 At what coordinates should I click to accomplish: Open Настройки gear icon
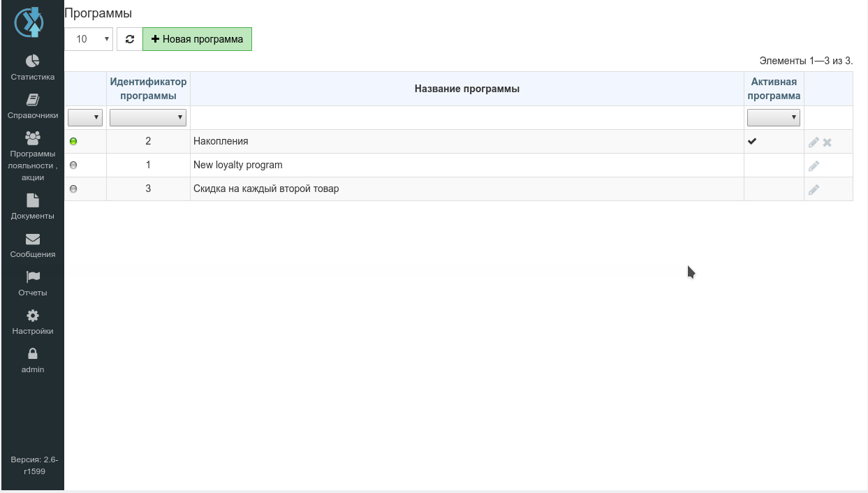pos(32,316)
